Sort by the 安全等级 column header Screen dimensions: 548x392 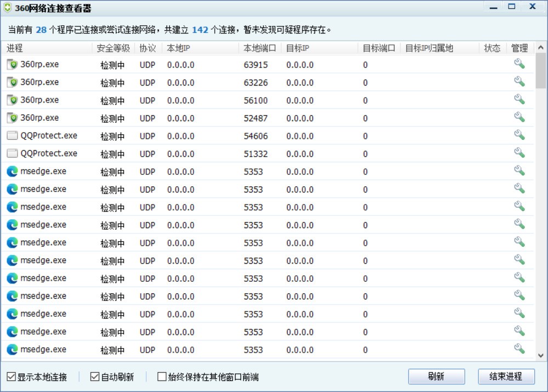[113, 48]
